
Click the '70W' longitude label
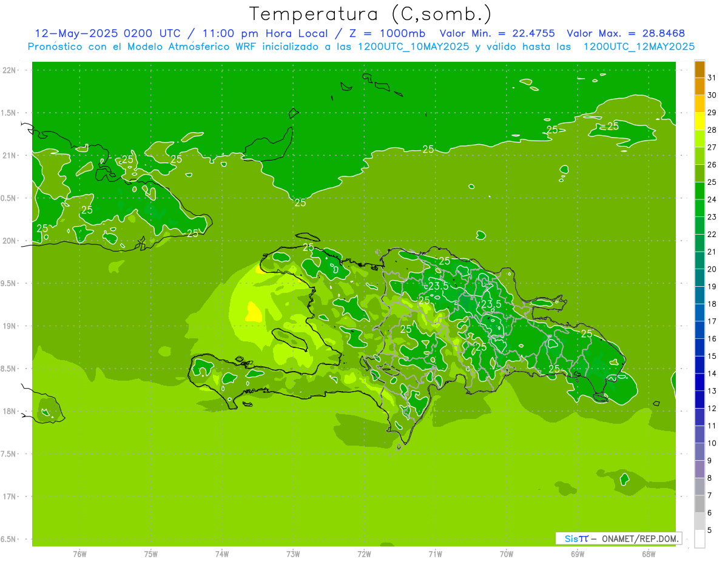(506, 554)
